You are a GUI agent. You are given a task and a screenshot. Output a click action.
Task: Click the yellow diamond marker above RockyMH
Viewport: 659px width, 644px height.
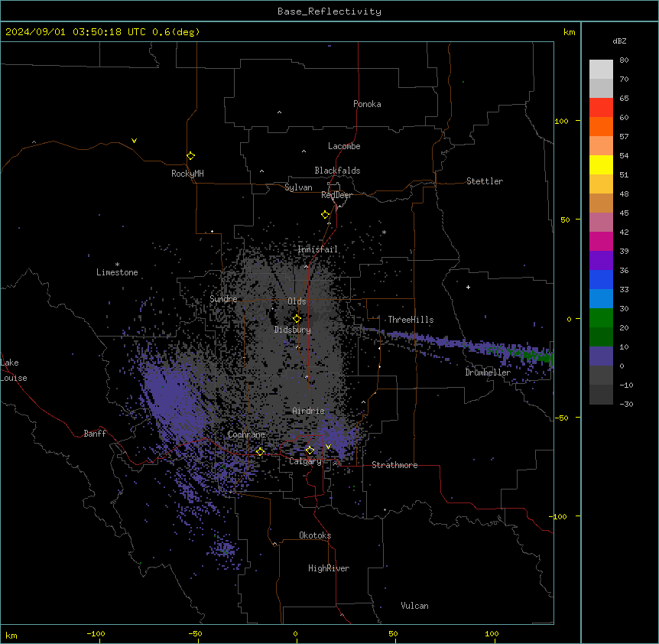point(190,156)
